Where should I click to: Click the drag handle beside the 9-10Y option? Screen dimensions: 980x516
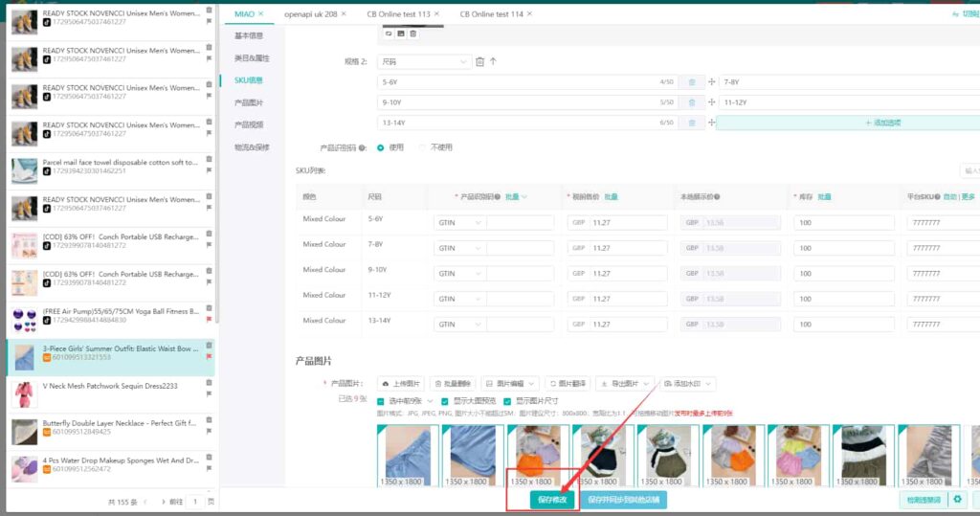(711, 102)
